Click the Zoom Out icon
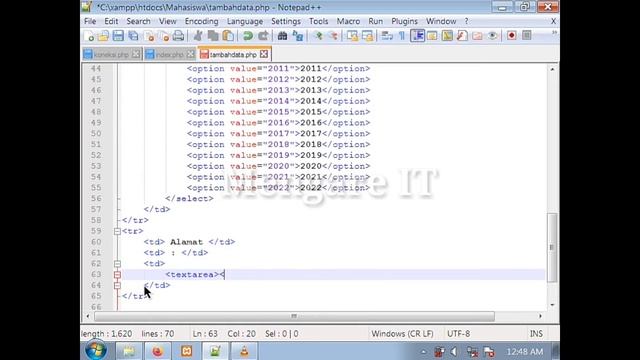The height and width of the screenshot is (360, 640). pyautogui.click(x=333, y=36)
